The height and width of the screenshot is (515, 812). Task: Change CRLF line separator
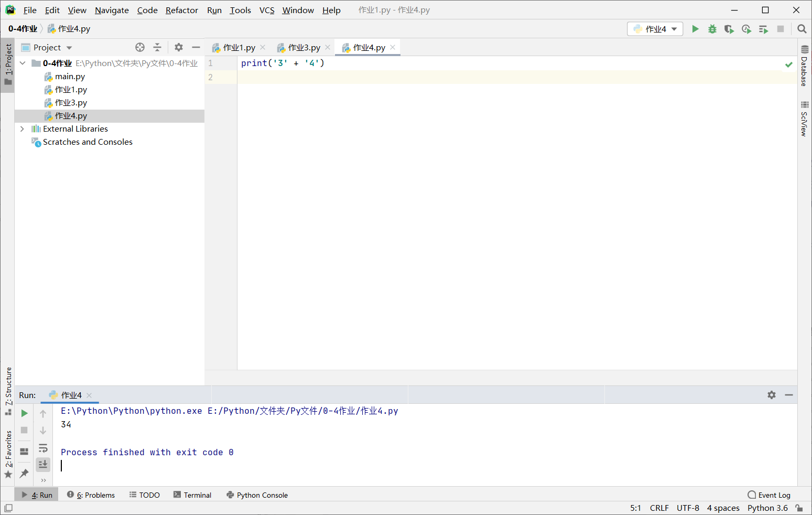[659, 508]
